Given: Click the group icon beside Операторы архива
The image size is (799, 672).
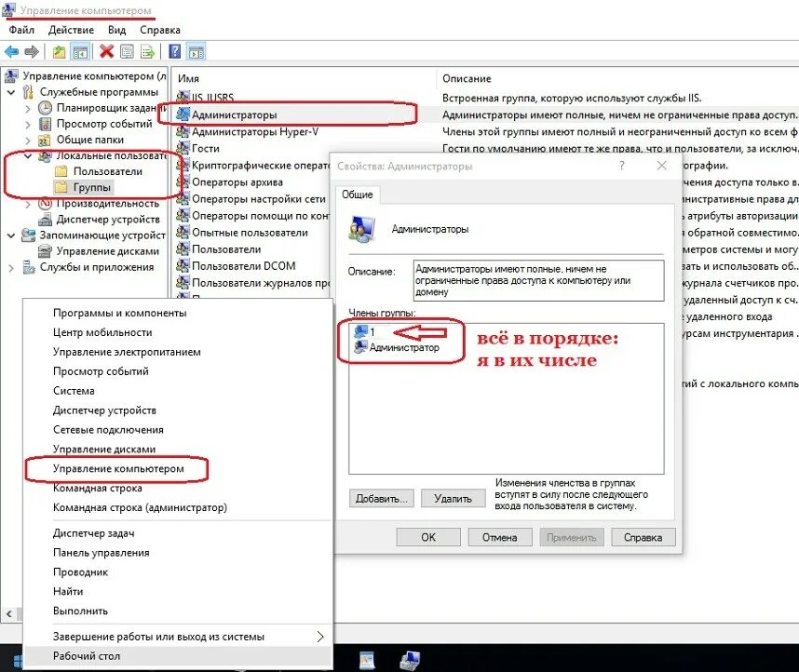Looking at the screenshot, I should coord(183,181).
